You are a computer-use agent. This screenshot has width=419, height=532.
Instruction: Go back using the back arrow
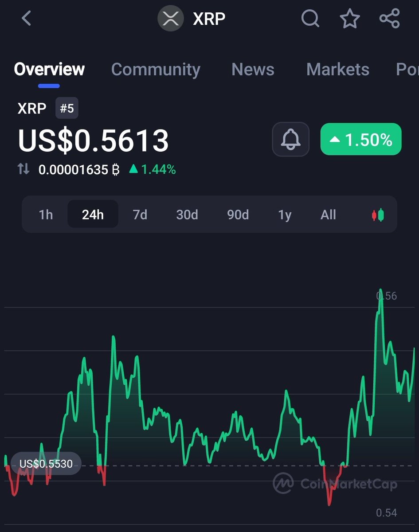point(26,19)
